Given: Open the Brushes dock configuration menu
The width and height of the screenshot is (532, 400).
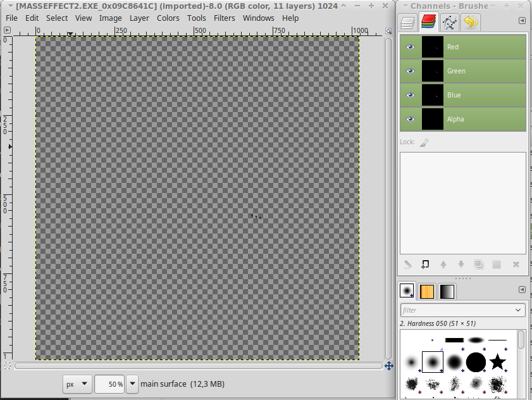Looking at the screenshot, I should pos(522,290).
